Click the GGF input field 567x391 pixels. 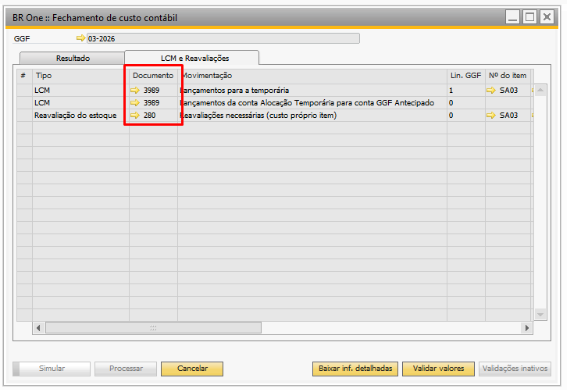[223, 38]
